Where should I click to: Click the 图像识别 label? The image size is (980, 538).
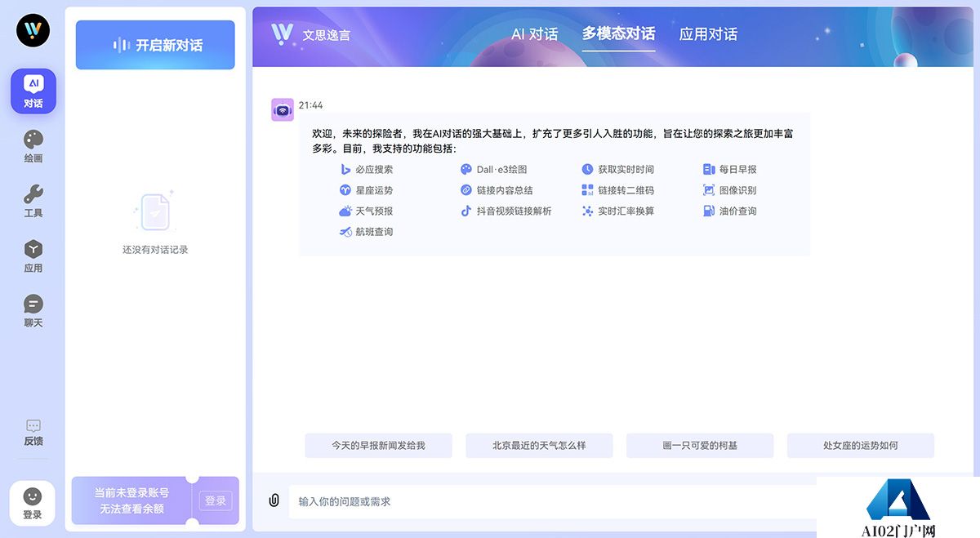click(x=737, y=190)
